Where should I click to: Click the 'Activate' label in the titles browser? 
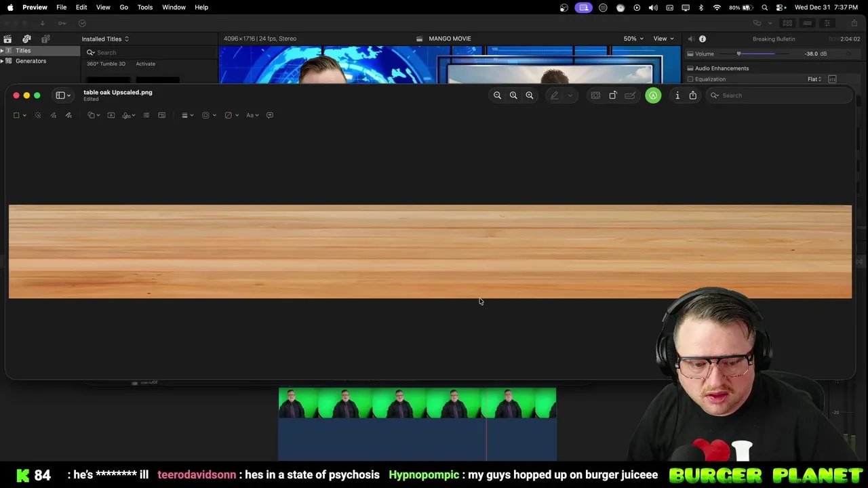pyautogui.click(x=145, y=64)
